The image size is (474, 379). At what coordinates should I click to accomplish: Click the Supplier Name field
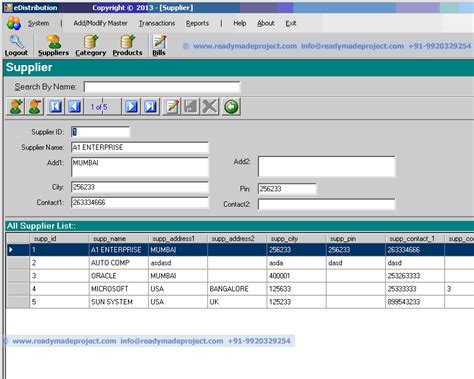(x=140, y=147)
